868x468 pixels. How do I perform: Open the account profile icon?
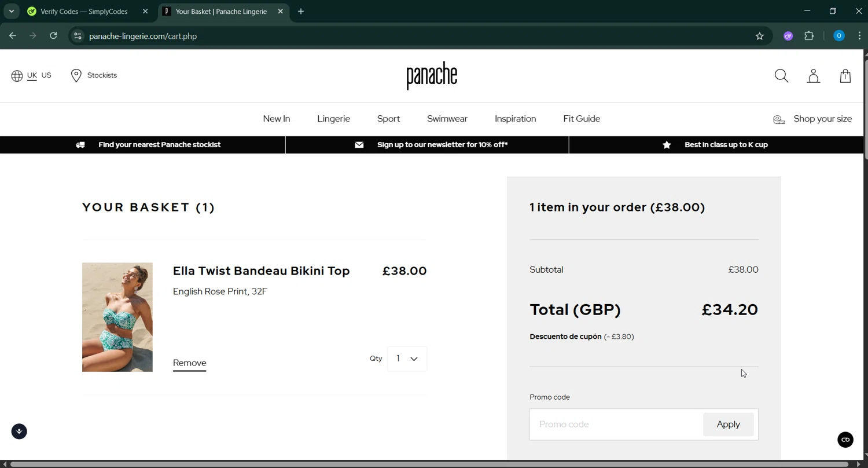814,76
